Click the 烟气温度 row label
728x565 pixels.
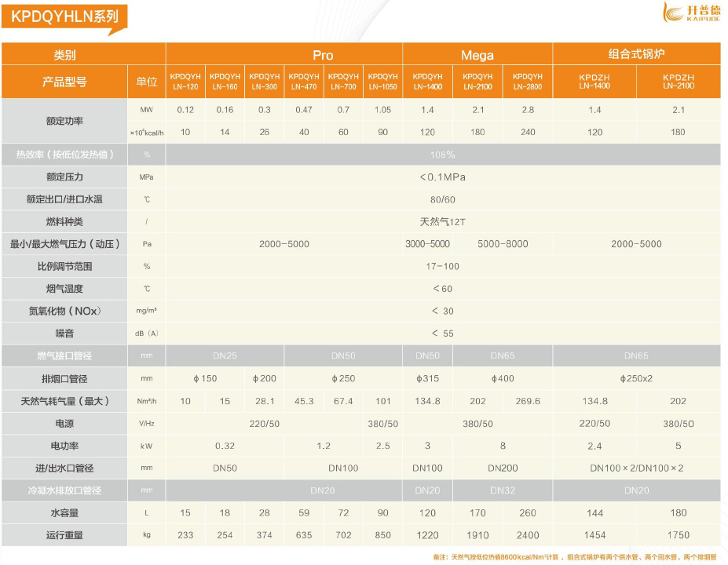click(64, 289)
